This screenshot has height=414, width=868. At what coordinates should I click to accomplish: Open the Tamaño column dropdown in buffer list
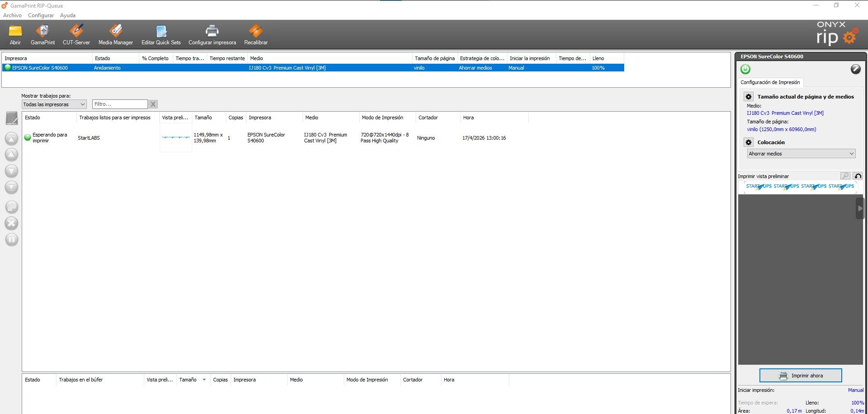204,380
